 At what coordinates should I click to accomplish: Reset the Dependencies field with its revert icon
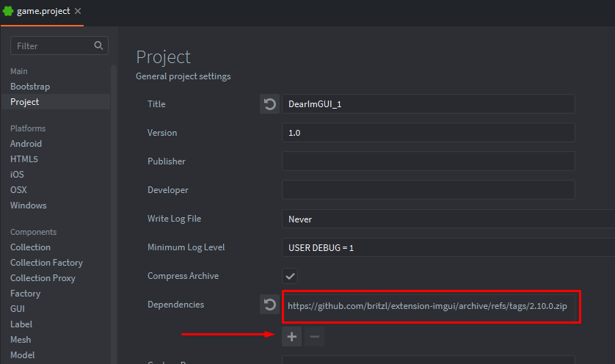(269, 305)
